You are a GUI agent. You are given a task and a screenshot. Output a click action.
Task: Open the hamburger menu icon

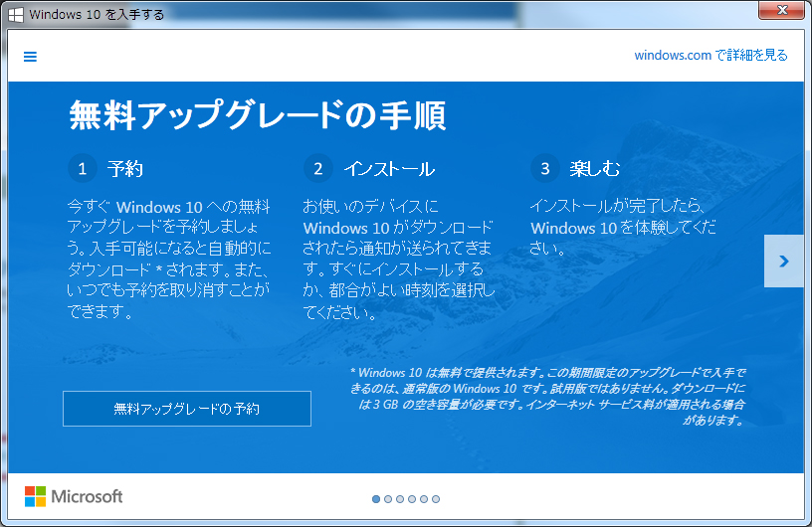(x=30, y=57)
